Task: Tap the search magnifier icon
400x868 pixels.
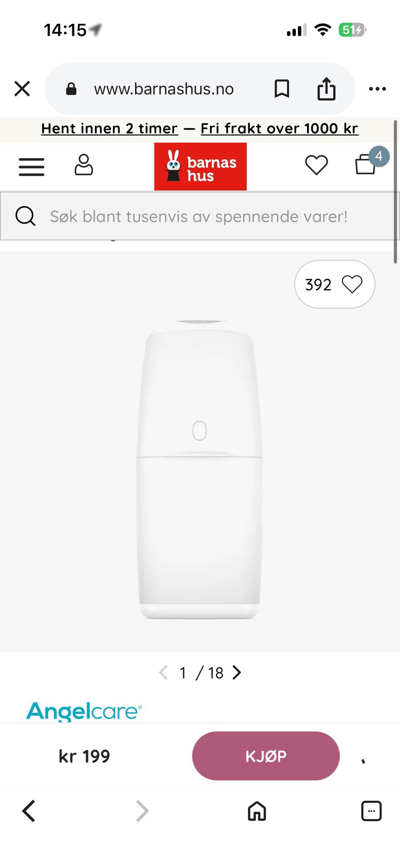Action: [x=25, y=216]
